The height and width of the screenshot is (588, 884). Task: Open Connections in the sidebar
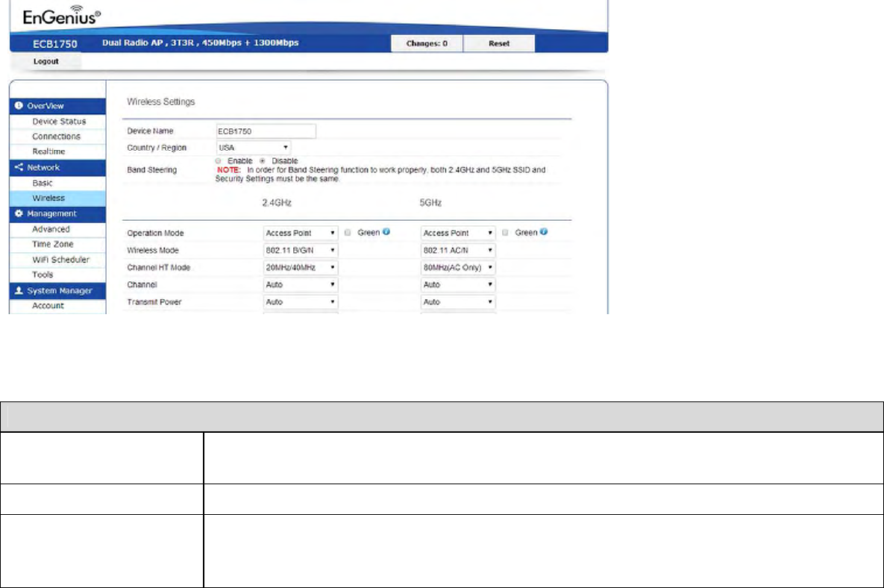tap(57, 137)
